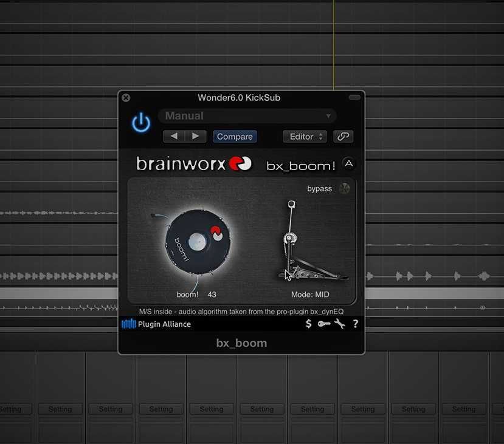Click the brainworx logo

click(x=194, y=164)
